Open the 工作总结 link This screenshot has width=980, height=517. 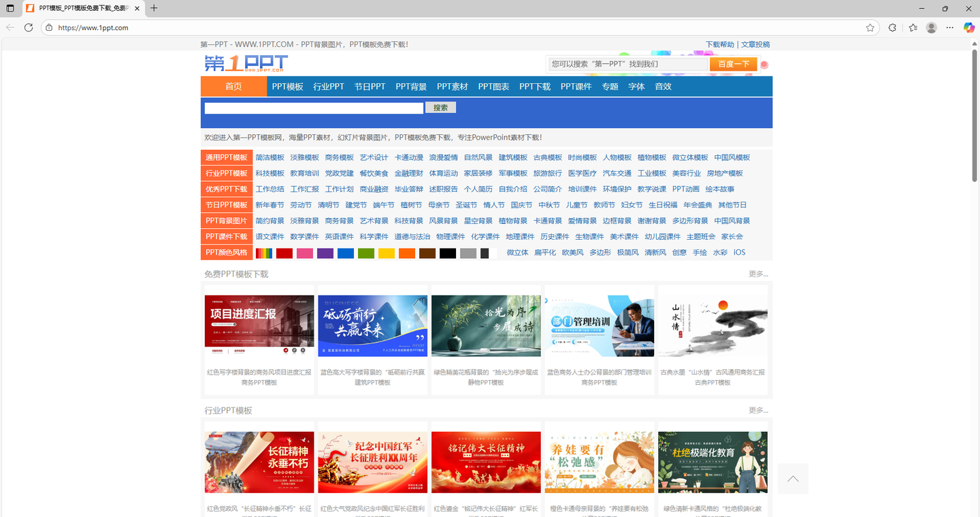click(270, 189)
